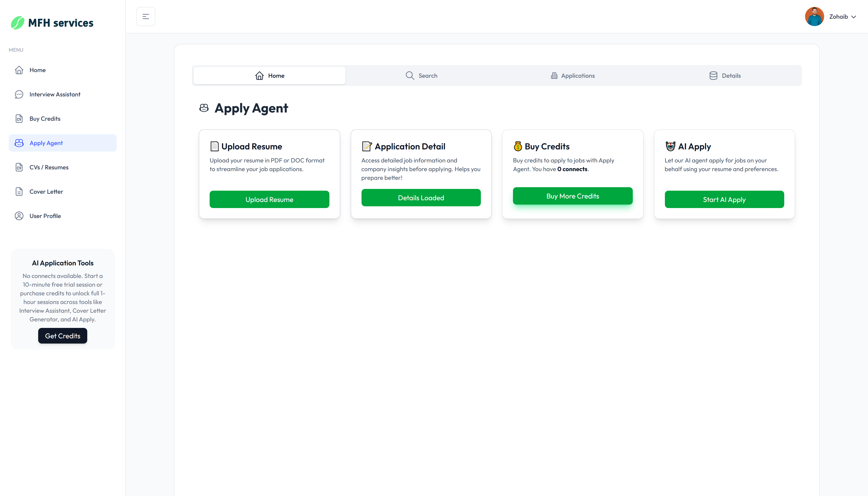Click the Apply Agent robot icon in sidebar
The width and height of the screenshot is (868, 496).
coord(19,143)
